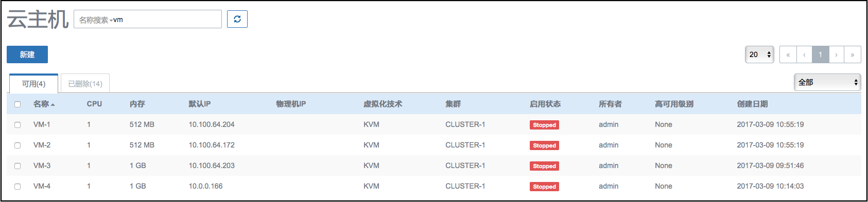868x202 pixels.
Task: Go to next page arrow
Action: pos(836,54)
